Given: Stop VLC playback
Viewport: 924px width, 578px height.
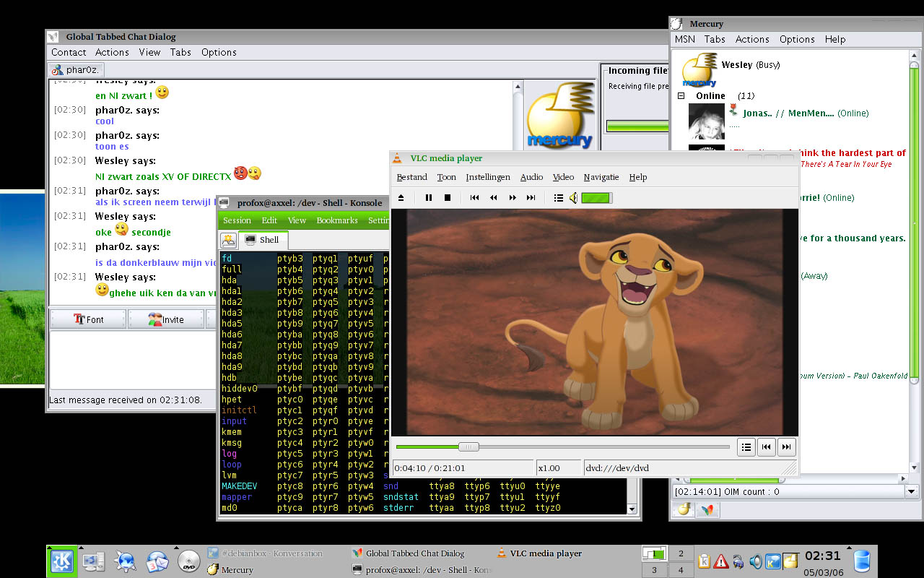Looking at the screenshot, I should [448, 198].
